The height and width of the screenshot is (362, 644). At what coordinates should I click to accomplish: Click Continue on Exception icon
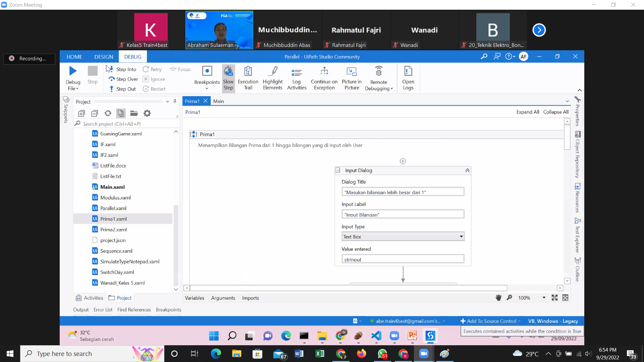(x=324, y=71)
